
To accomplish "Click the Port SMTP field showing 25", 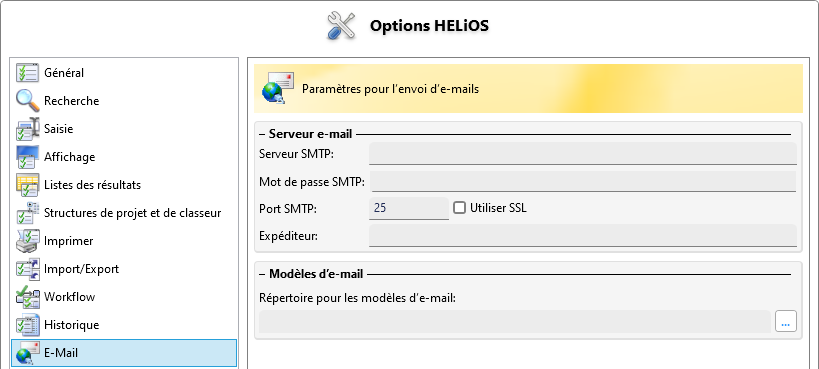I will pos(409,208).
